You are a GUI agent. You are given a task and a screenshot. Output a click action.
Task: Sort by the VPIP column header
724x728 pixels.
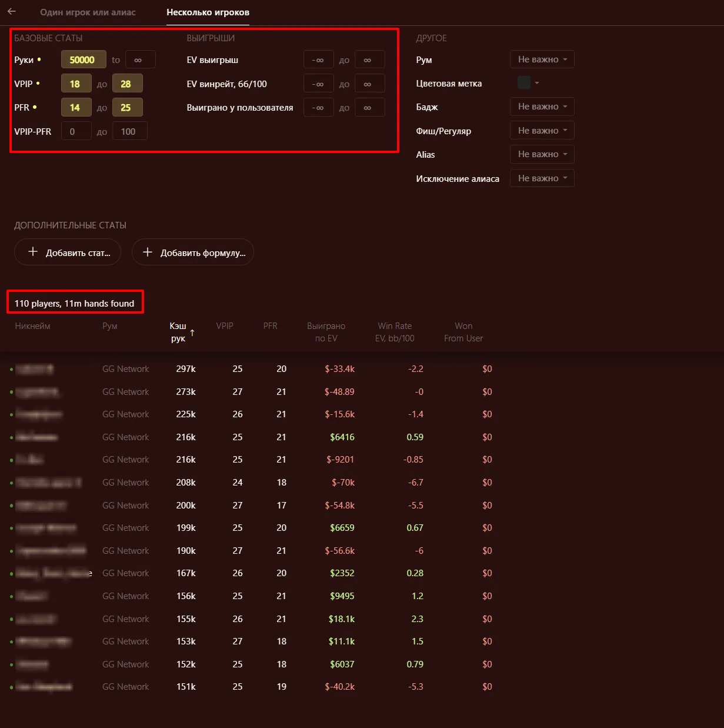pos(225,326)
